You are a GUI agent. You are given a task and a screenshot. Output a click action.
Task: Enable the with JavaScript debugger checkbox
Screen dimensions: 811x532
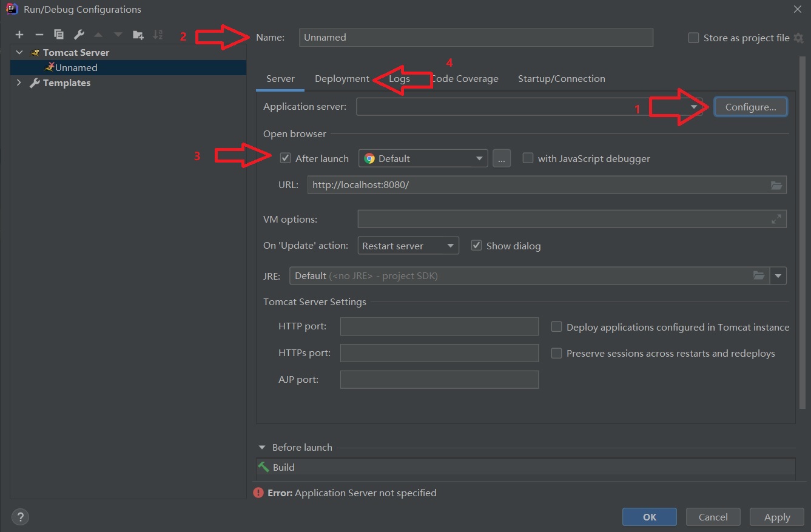tap(528, 158)
